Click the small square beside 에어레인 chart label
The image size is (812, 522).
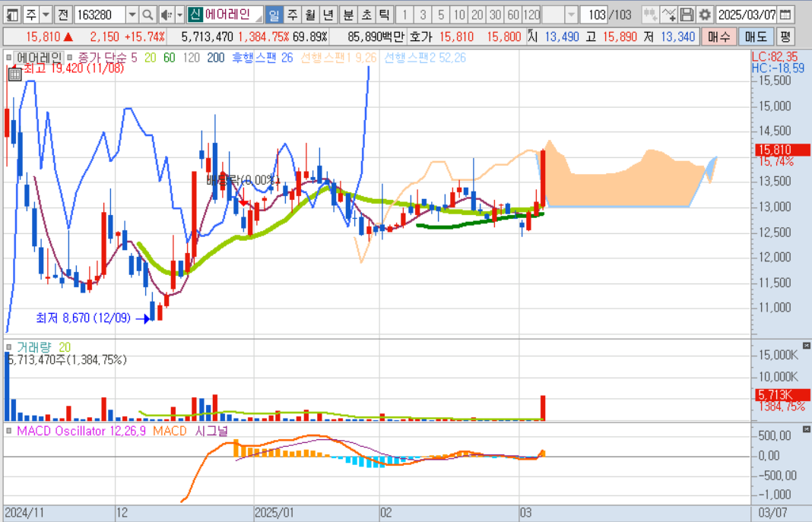click(x=9, y=58)
